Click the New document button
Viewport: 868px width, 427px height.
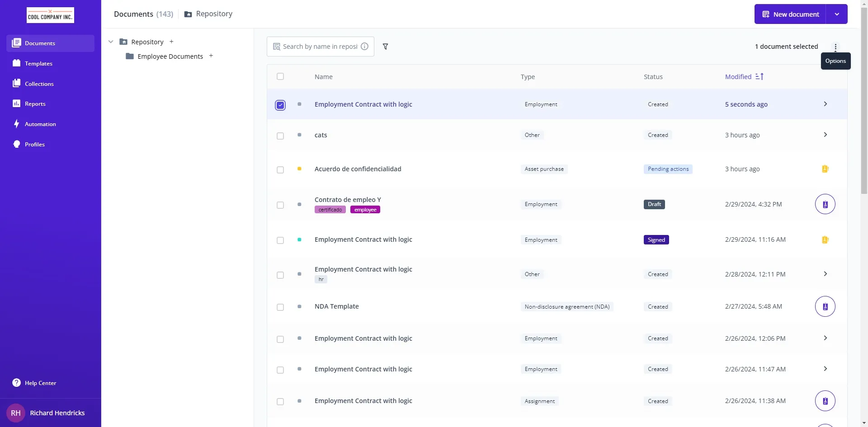pos(790,14)
